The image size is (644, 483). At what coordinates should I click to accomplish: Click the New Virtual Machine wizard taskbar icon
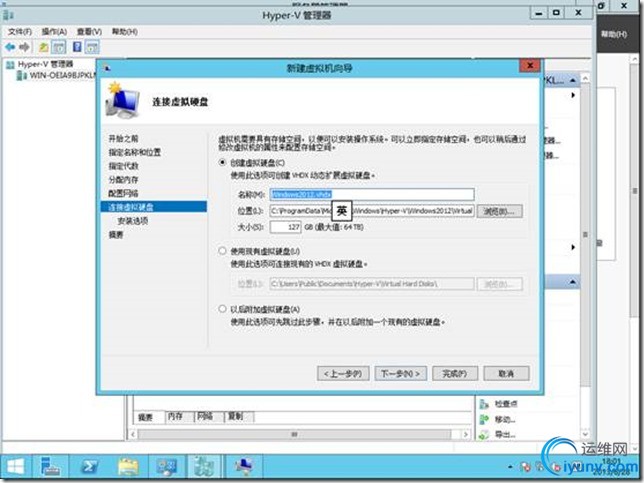click(244, 467)
